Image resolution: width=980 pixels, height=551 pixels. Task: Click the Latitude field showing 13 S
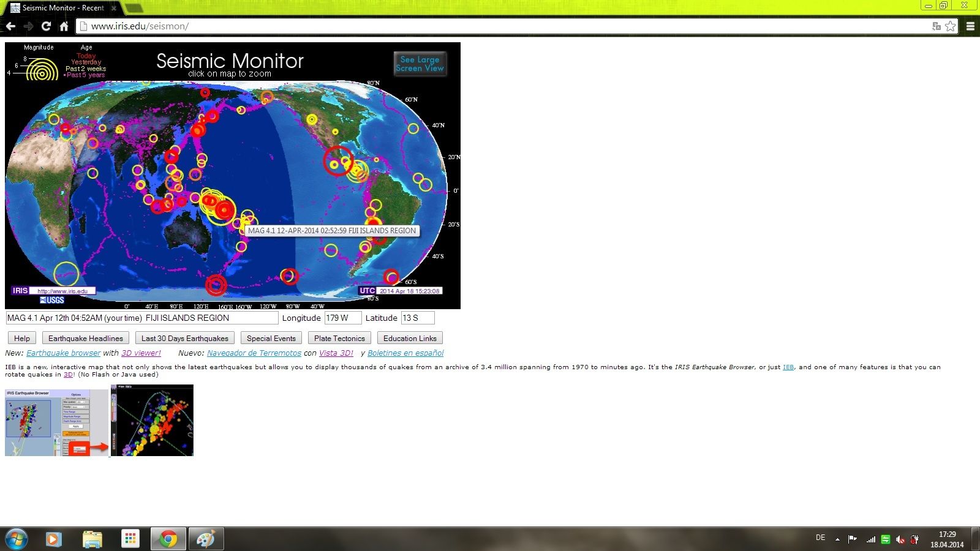click(x=418, y=318)
